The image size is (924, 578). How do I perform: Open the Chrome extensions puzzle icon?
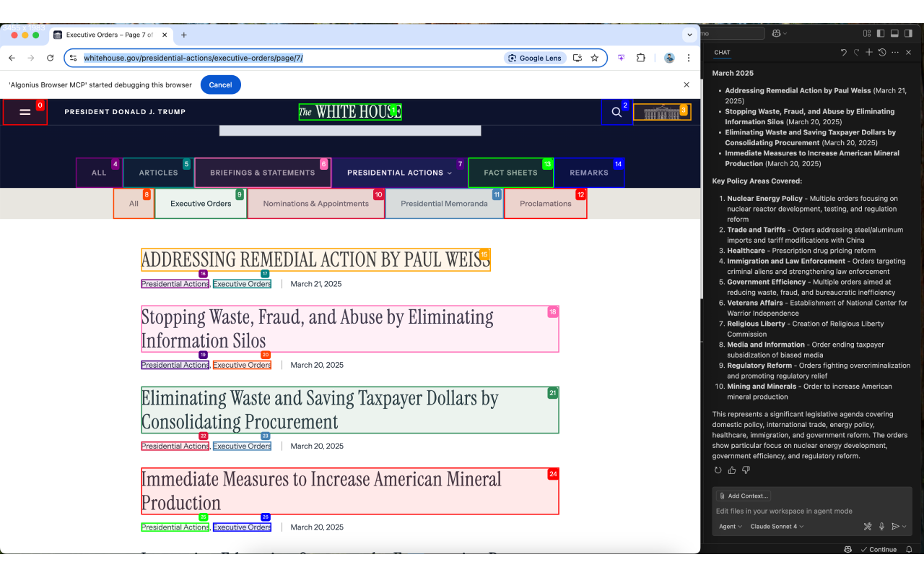point(640,58)
